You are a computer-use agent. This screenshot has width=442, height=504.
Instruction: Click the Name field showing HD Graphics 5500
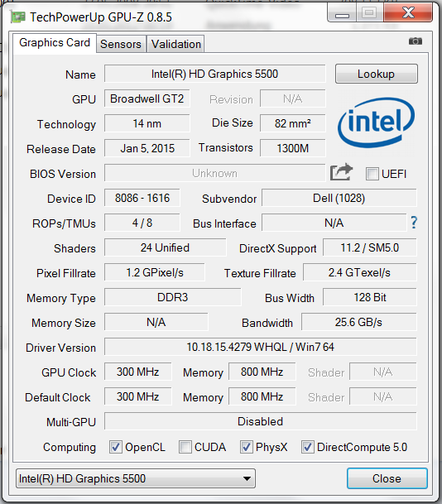[214, 74]
